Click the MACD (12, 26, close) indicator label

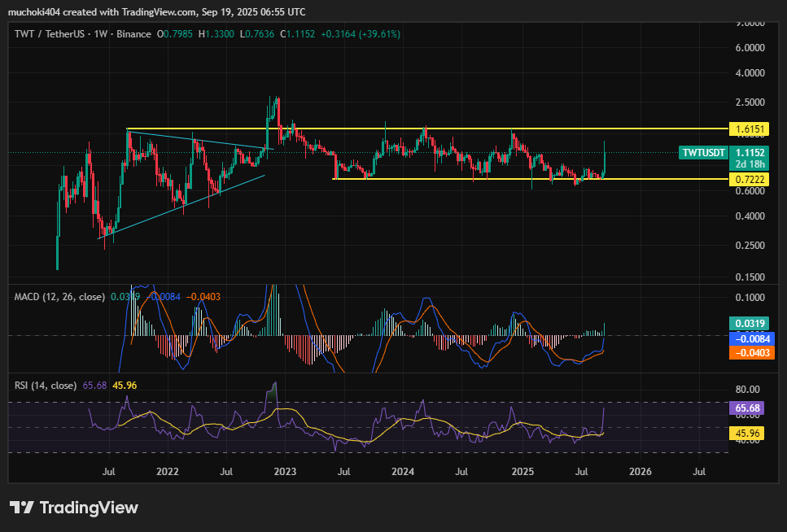(x=59, y=297)
